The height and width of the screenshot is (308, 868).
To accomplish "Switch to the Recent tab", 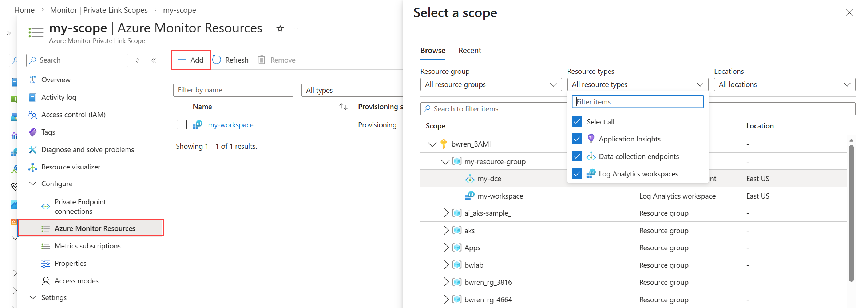I will click(469, 51).
